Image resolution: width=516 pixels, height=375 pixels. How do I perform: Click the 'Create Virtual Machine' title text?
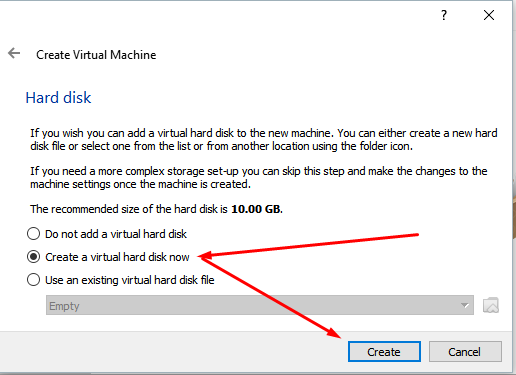[x=96, y=55]
